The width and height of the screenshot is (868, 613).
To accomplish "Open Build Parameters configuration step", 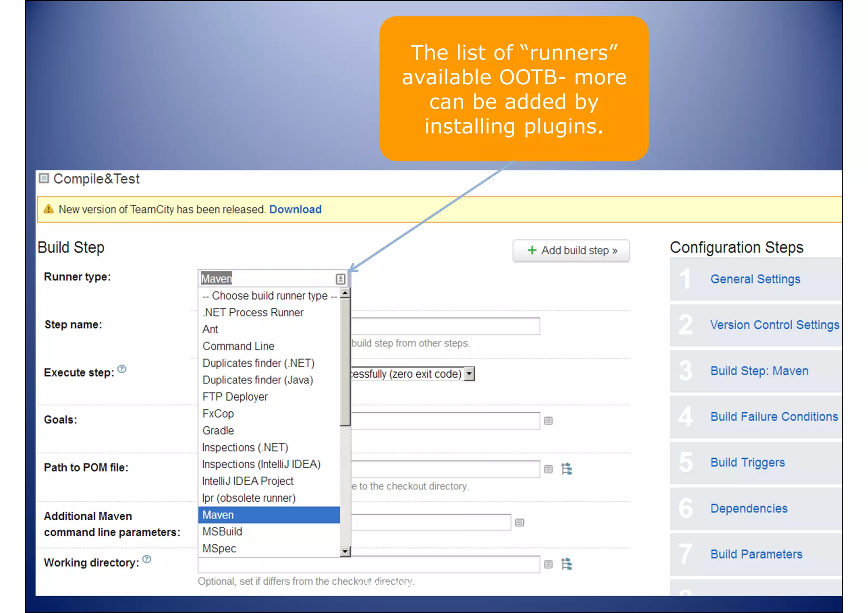I will click(x=757, y=554).
